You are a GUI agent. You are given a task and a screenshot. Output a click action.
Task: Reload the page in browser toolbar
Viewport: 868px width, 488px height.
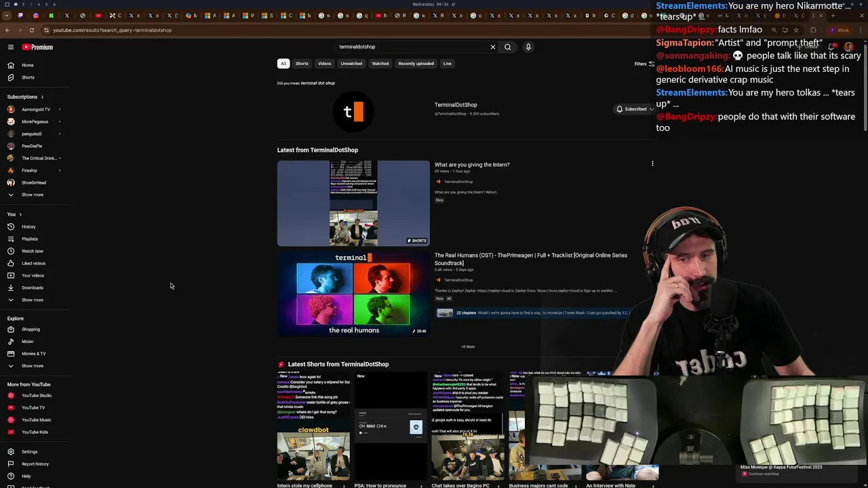pyautogui.click(x=31, y=30)
